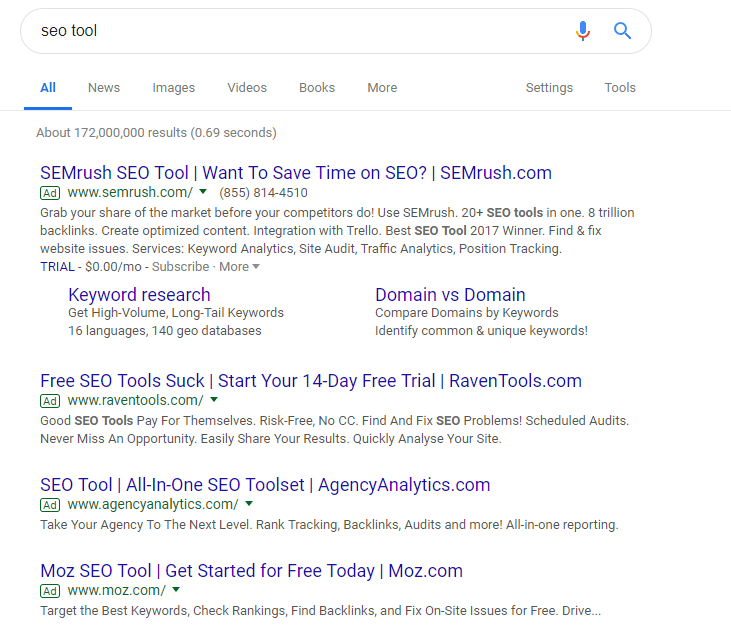Switch to the Images tab
This screenshot has height=628, width=731.
point(173,88)
